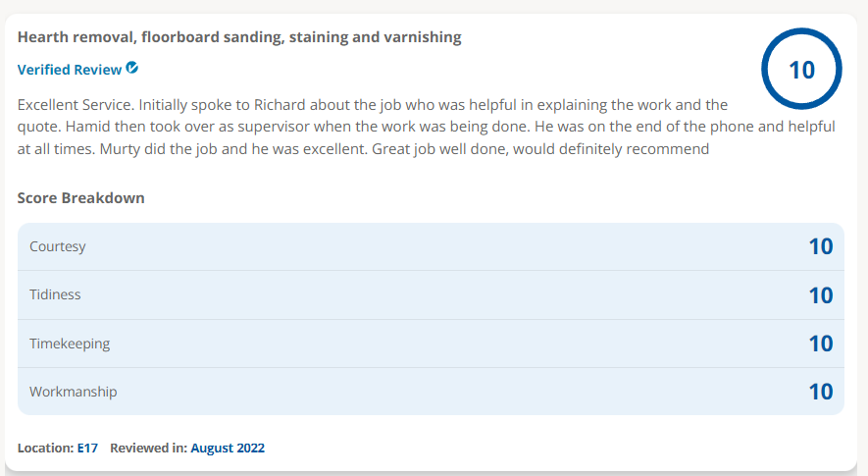Click the Tidiness score value 10
Image resolution: width=868 pixels, height=476 pixels.
click(x=820, y=295)
